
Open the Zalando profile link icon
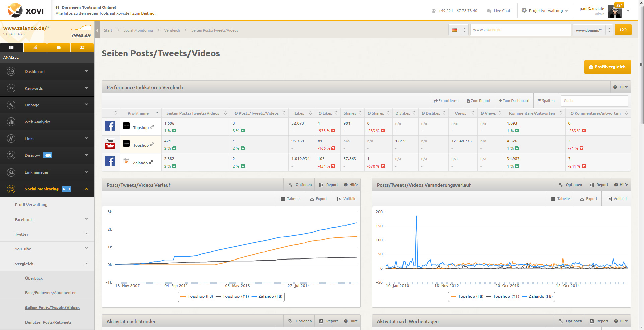[x=151, y=162]
